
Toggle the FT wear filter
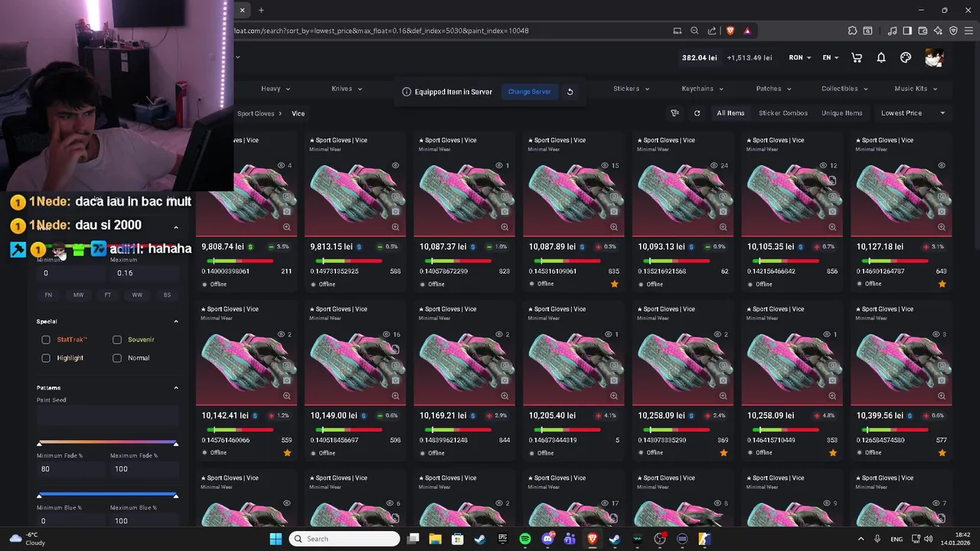click(107, 295)
